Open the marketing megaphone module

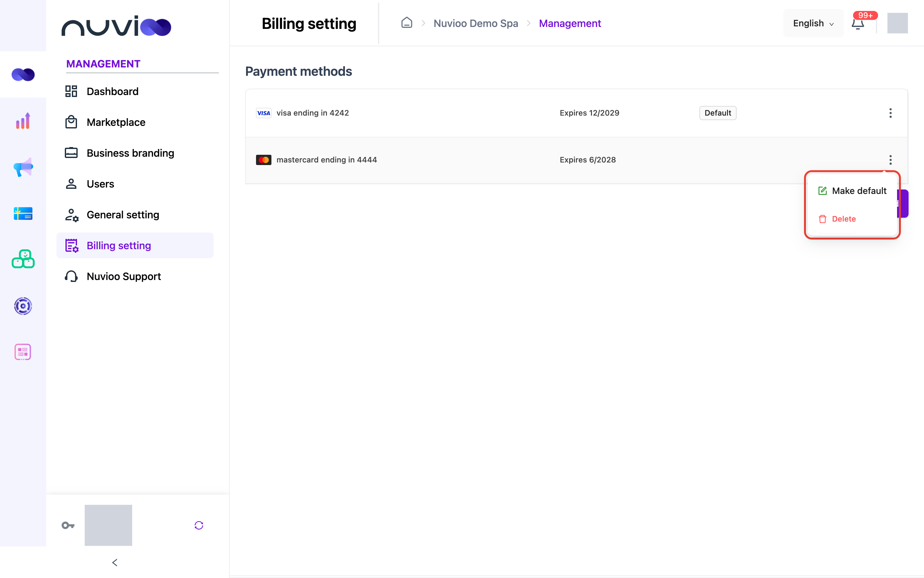coord(23,167)
